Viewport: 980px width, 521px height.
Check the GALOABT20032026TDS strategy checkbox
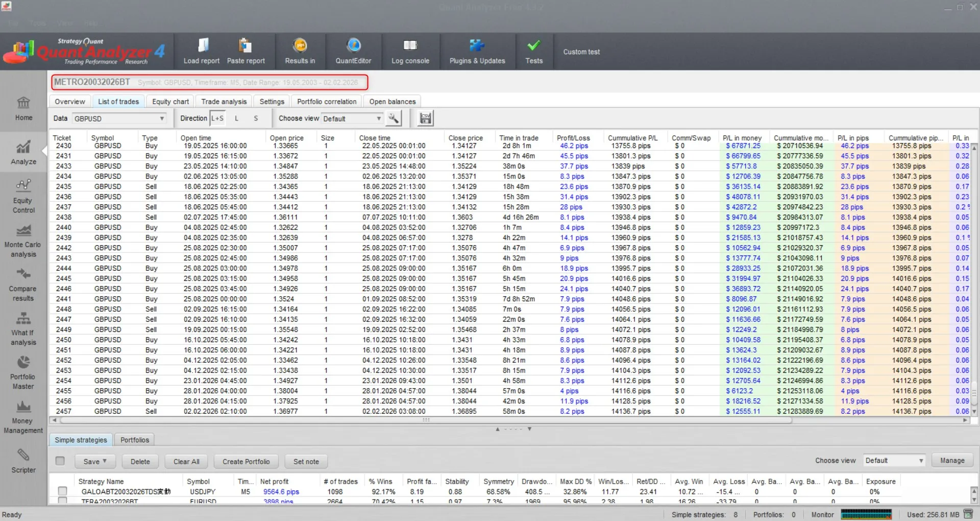62,491
